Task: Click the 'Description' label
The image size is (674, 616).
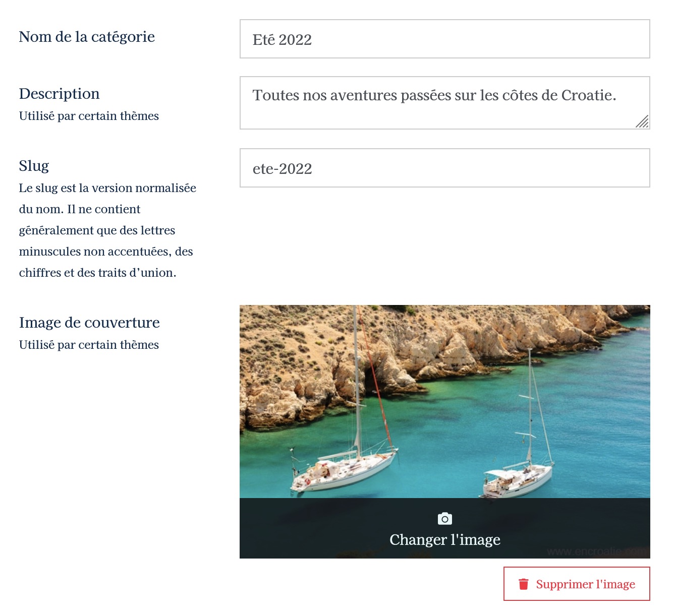Action: point(59,94)
